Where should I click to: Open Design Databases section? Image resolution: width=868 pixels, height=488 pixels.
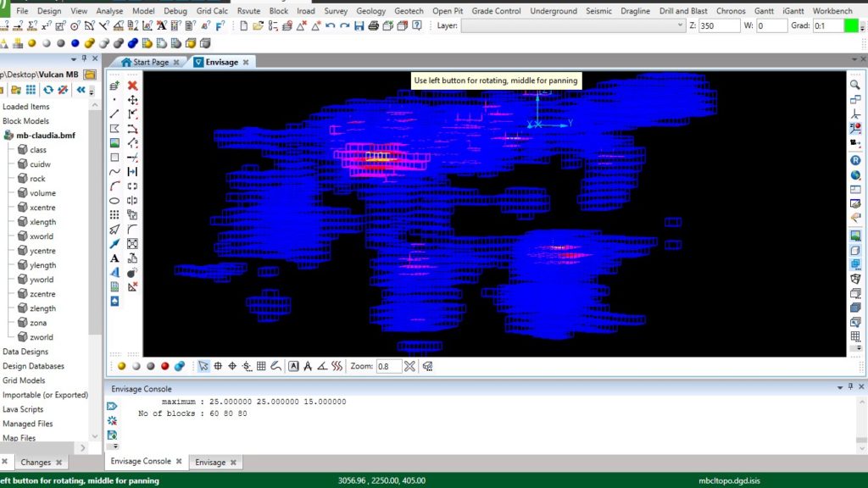pyautogui.click(x=33, y=366)
